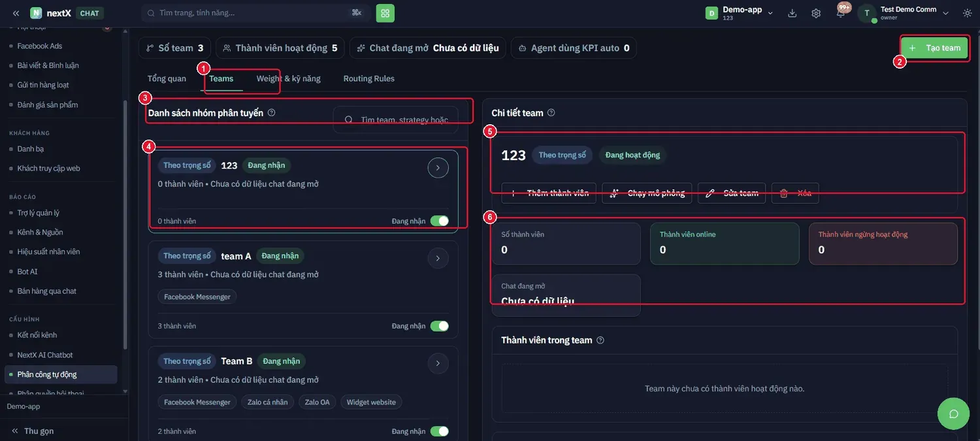980x441 pixels.
Task: Toggle Đang nhận switch for team 123
Action: tap(440, 221)
